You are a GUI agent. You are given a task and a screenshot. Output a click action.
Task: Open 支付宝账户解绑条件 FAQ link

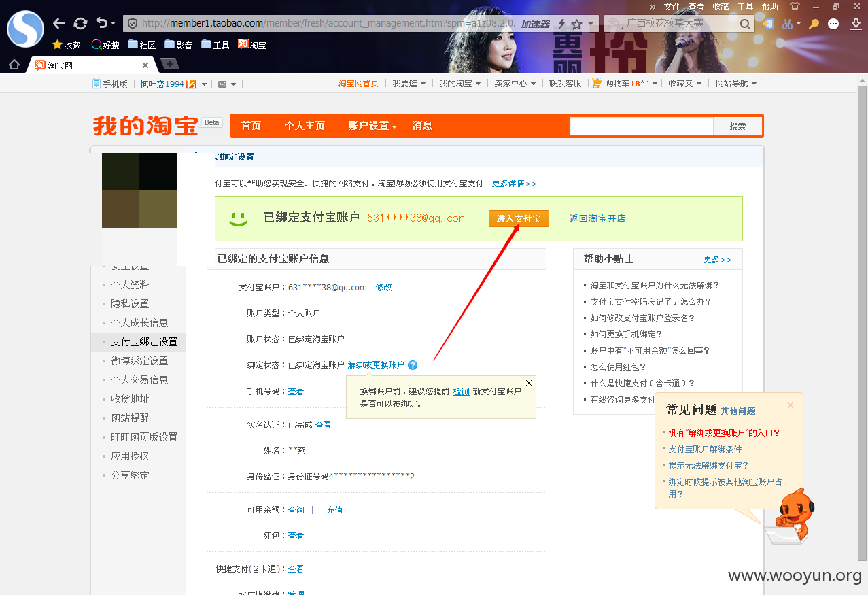705,449
